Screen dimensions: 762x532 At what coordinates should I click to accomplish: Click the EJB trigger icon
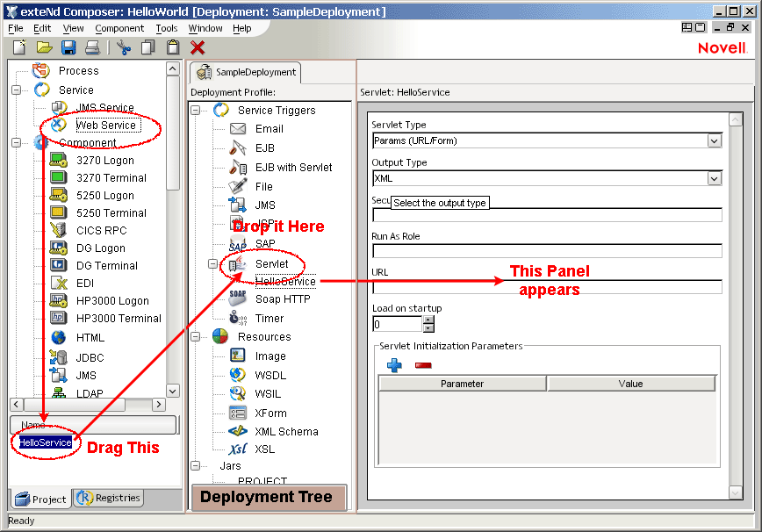(x=238, y=147)
